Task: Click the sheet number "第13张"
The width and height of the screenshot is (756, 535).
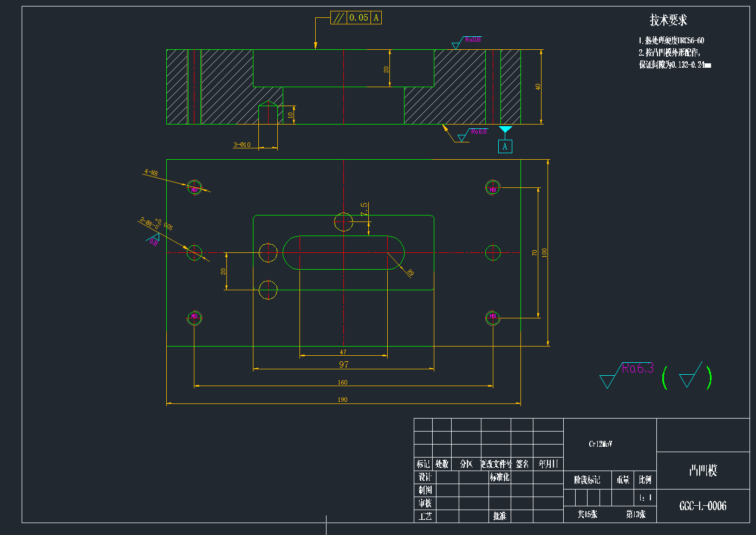Action: pyautogui.click(x=636, y=514)
